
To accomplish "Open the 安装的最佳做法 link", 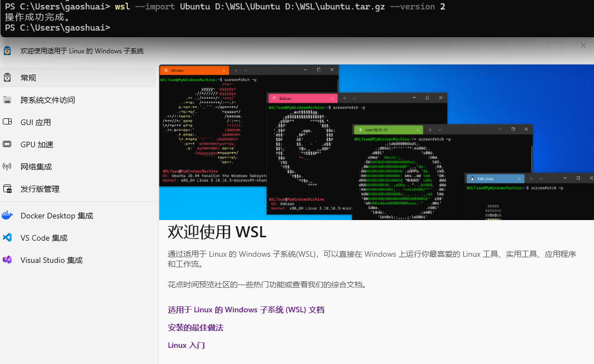I will 196,328.
